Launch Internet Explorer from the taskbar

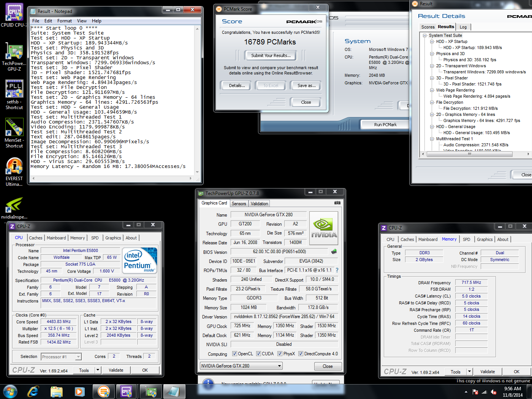point(33,391)
